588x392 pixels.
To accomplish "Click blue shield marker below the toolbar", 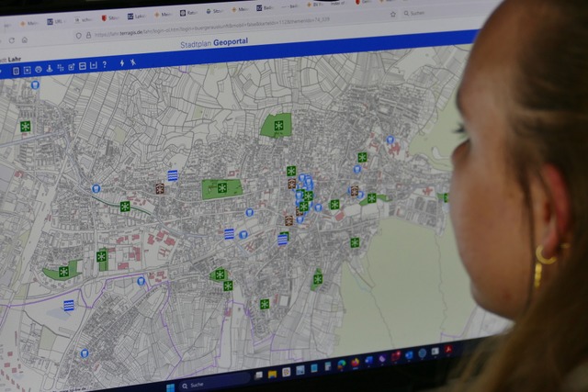I will coord(35,84).
